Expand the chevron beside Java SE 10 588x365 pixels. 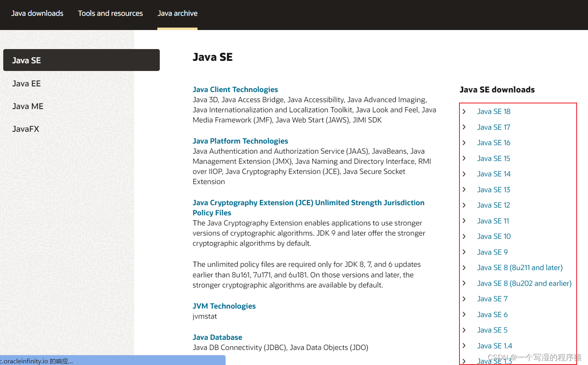tap(464, 236)
